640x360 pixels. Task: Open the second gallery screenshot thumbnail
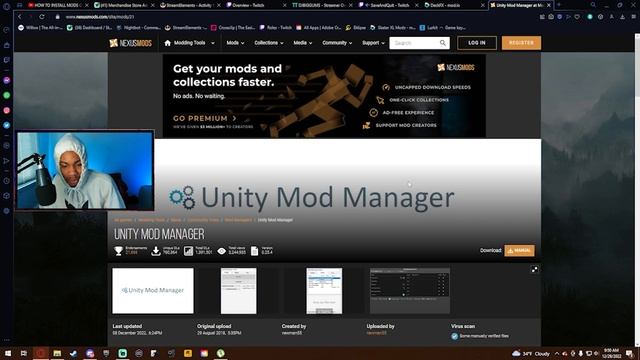tap(239, 291)
